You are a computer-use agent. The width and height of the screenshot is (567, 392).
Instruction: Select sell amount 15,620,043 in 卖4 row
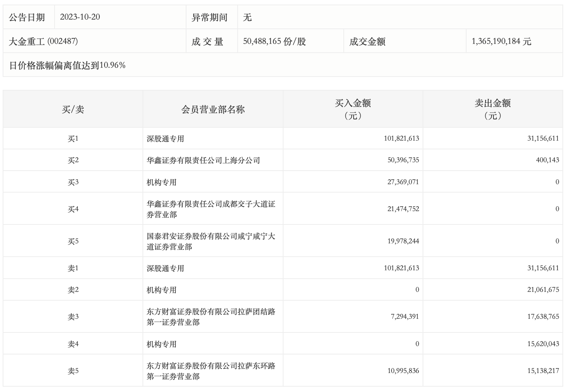tap(543, 344)
